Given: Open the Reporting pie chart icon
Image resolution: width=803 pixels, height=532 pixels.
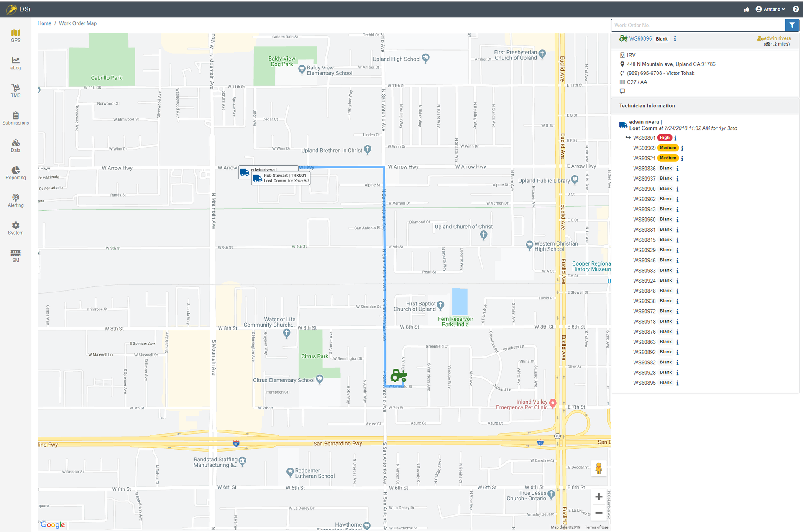Looking at the screenshot, I should tap(15, 173).
